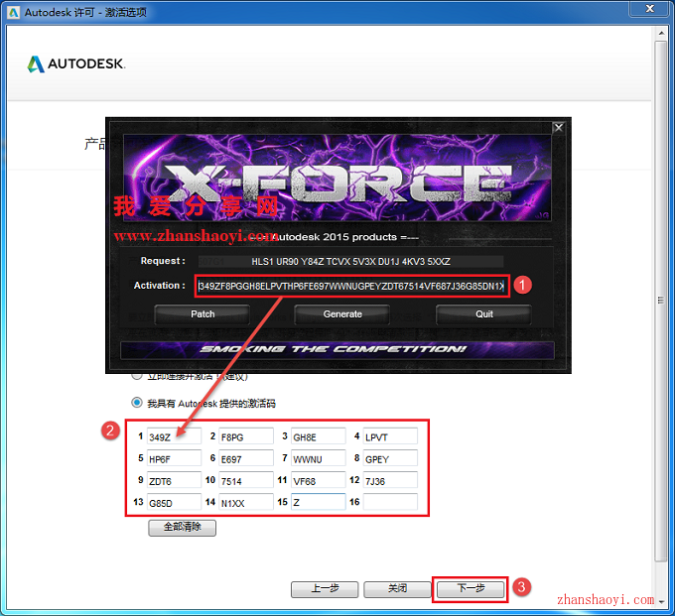Click the Generate button in X-Force
Screen dimensions: 675x616
coord(342,314)
